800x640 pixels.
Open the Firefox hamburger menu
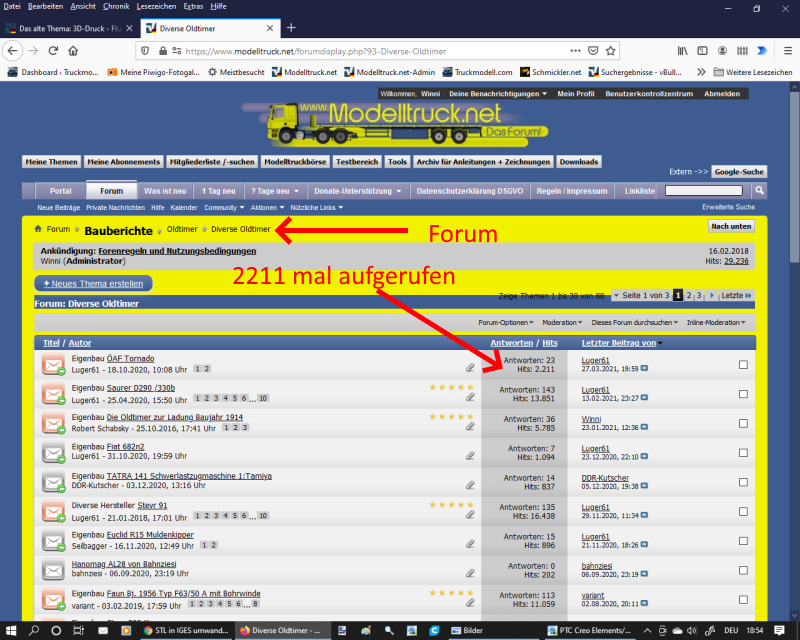click(788, 51)
